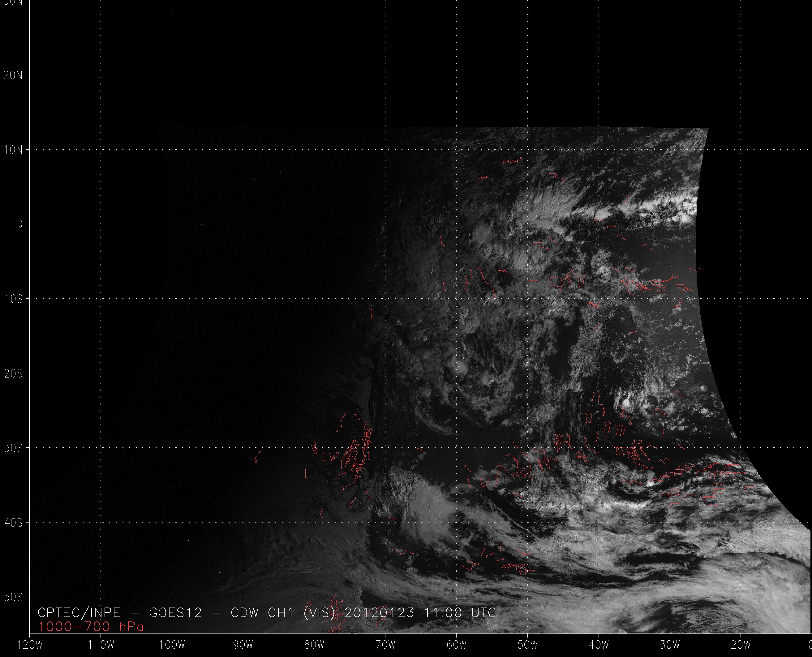The image size is (812, 657).
Task: Click the 30S latitude label
Action: (13, 448)
